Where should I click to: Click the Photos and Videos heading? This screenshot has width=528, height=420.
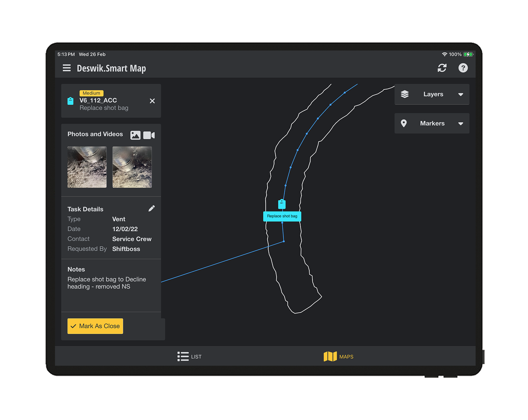click(x=95, y=134)
